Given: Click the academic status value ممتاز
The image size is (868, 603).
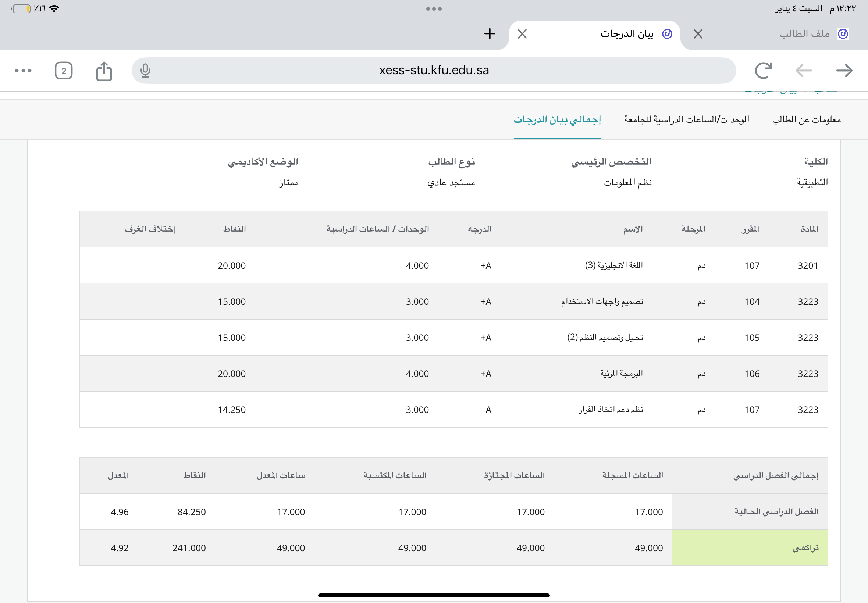Looking at the screenshot, I should point(289,182).
